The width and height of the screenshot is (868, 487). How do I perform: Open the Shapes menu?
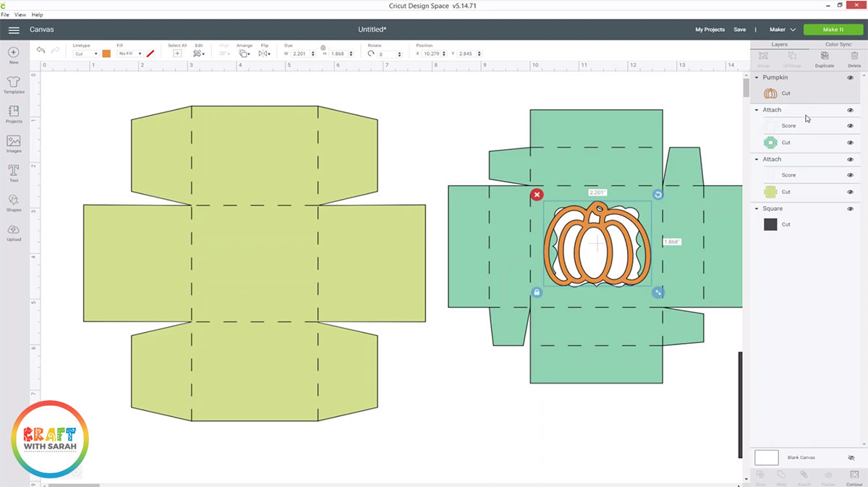14,203
